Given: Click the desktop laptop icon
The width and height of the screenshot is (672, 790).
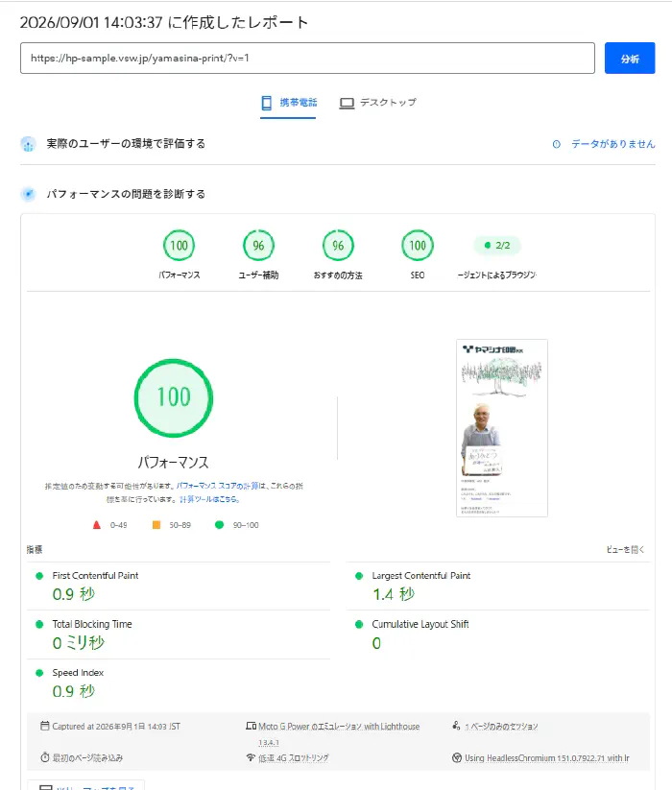Looking at the screenshot, I should pos(347,104).
